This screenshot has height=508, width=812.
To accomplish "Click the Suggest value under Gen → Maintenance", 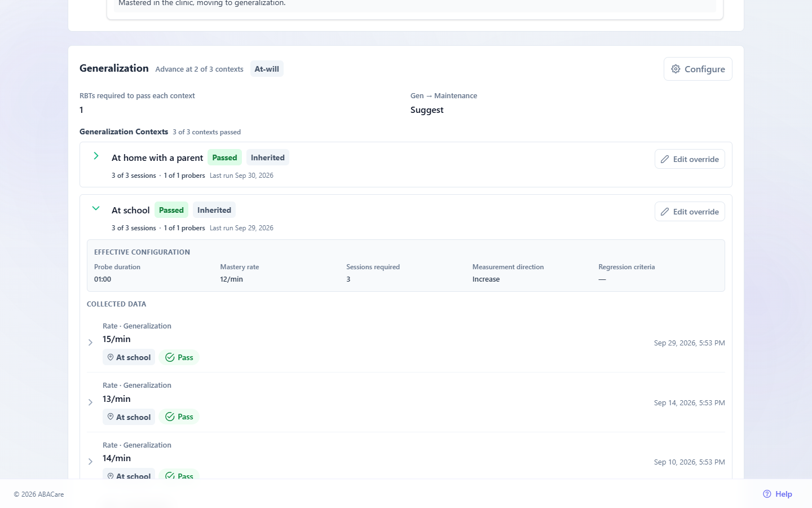I will [427, 110].
